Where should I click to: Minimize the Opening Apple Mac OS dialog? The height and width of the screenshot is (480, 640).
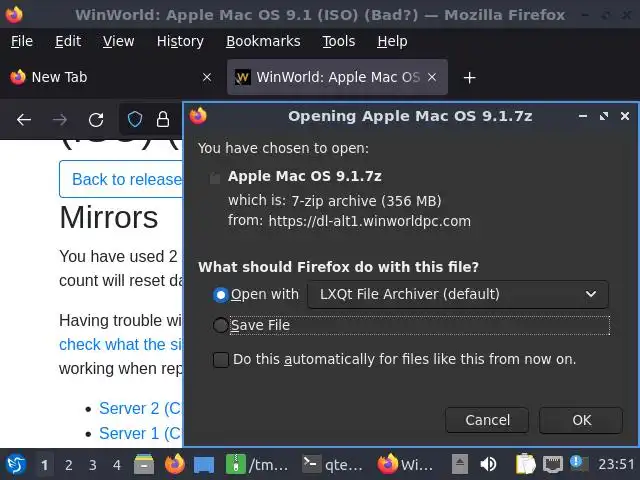pos(583,116)
